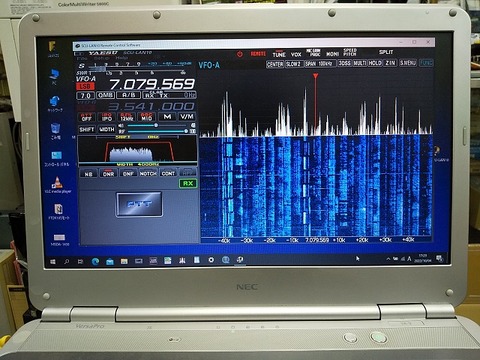The height and width of the screenshot is (360, 480).
Task: Open the Control Panel desktop icon
Action: point(57,158)
